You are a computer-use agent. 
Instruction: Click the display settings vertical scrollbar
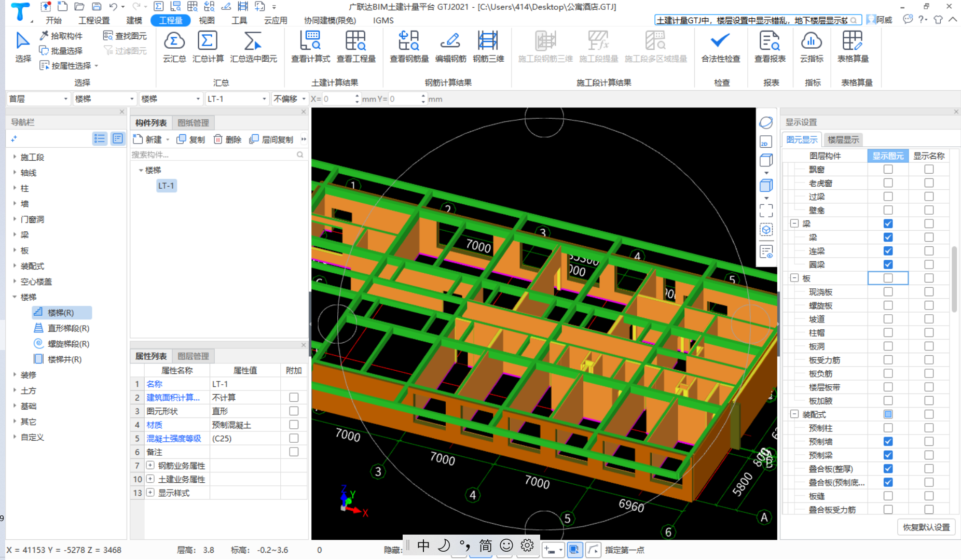click(954, 279)
